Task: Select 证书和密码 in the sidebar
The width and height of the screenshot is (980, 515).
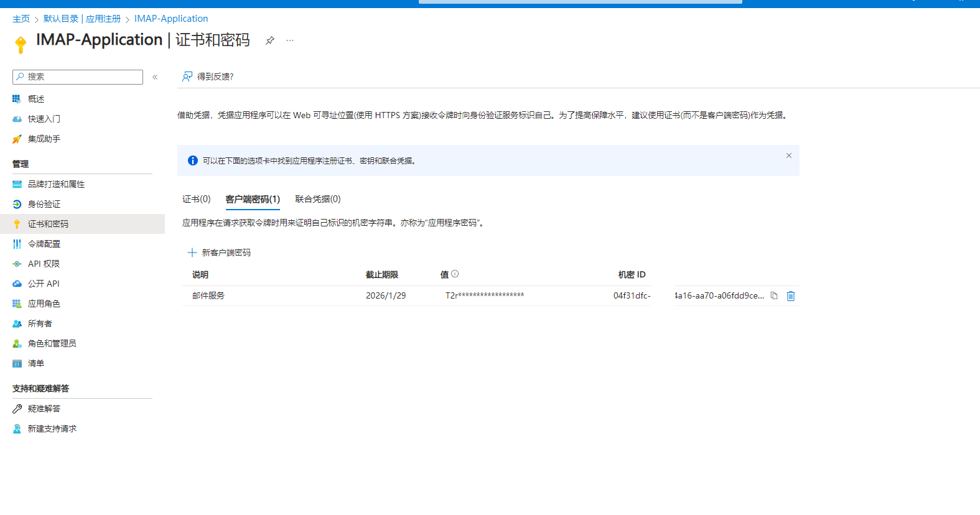Action: pos(82,224)
